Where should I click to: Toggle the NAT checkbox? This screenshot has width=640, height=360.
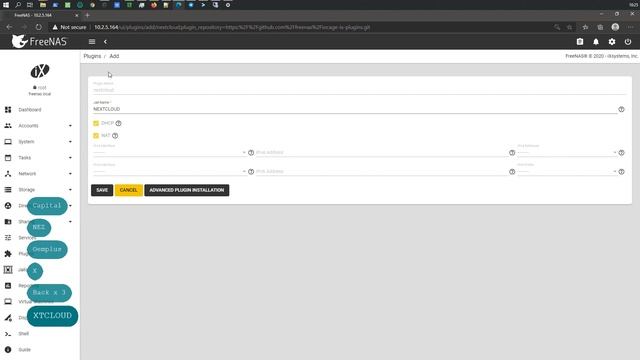tap(96, 136)
